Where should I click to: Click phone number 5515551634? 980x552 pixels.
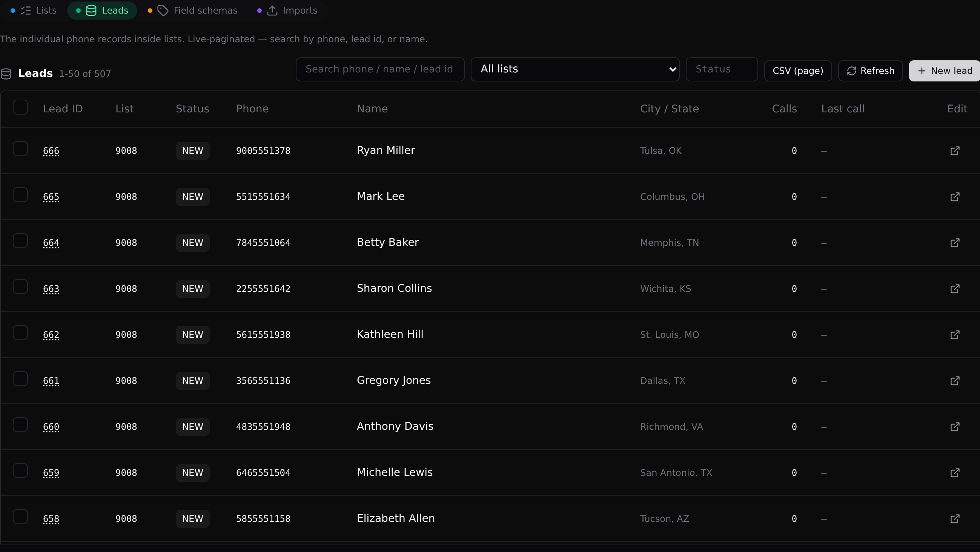(x=263, y=197)
